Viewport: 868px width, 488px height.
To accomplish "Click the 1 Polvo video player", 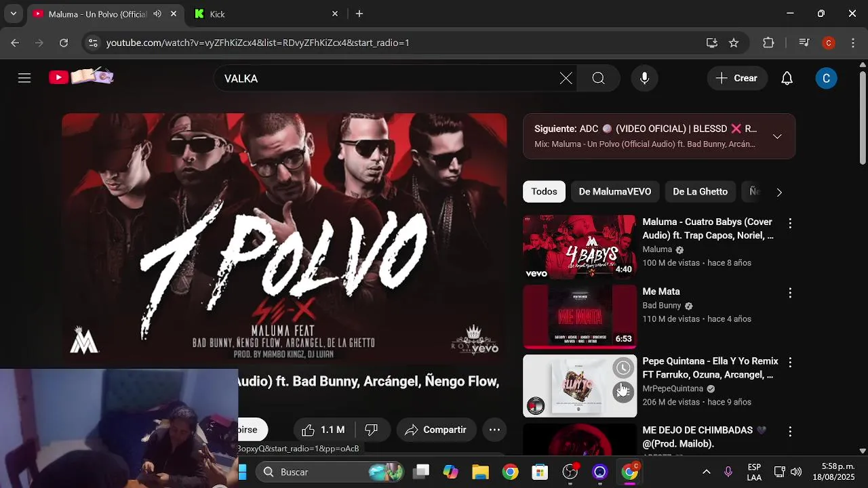I will click(x=284, y=238).
